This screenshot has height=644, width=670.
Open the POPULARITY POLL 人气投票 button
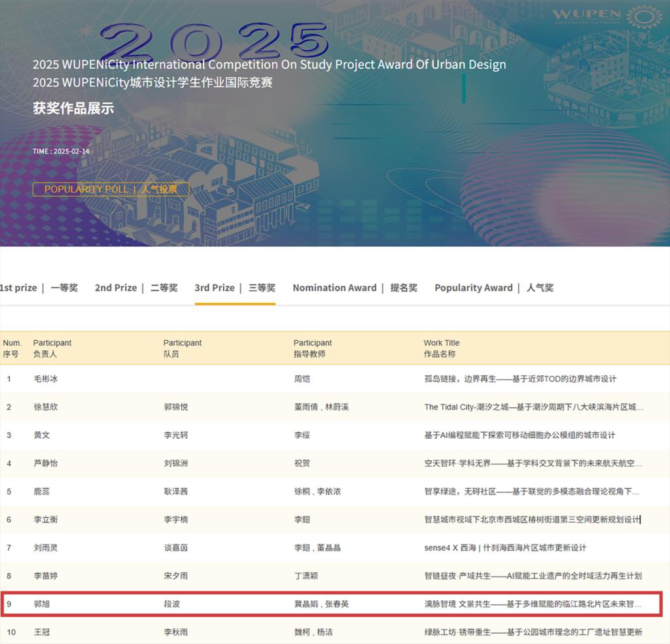111,190
